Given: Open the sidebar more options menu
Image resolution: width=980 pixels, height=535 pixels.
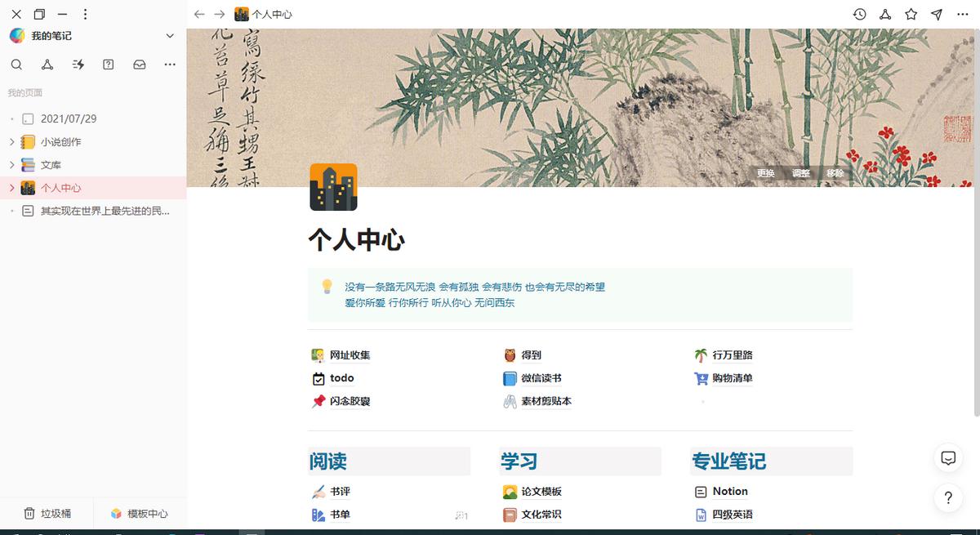Looking at the screenshot, I should pyautogui.click(x=169, y=65).
